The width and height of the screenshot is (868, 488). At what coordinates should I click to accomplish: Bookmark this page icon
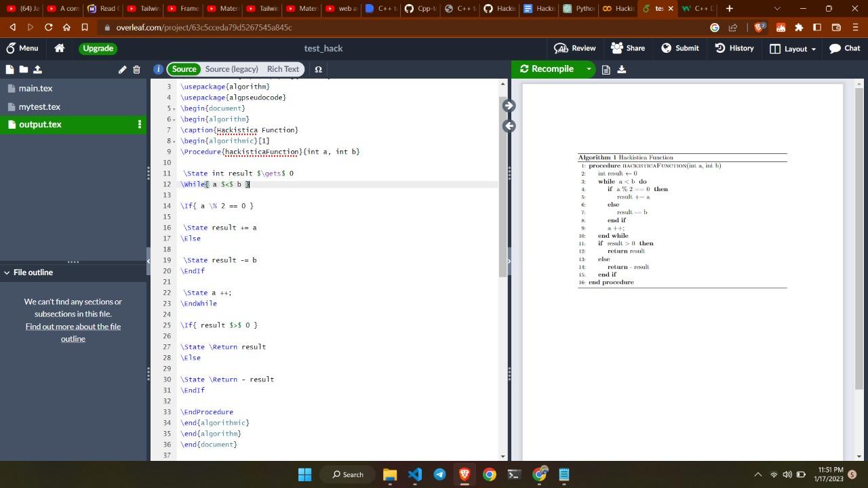point(85,27)
